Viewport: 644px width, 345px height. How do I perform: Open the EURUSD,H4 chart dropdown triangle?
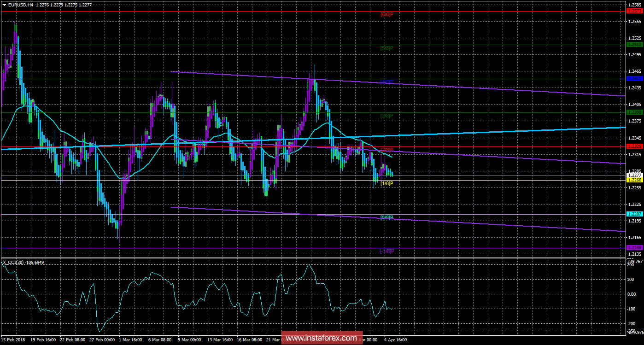[x=5, y=5]
